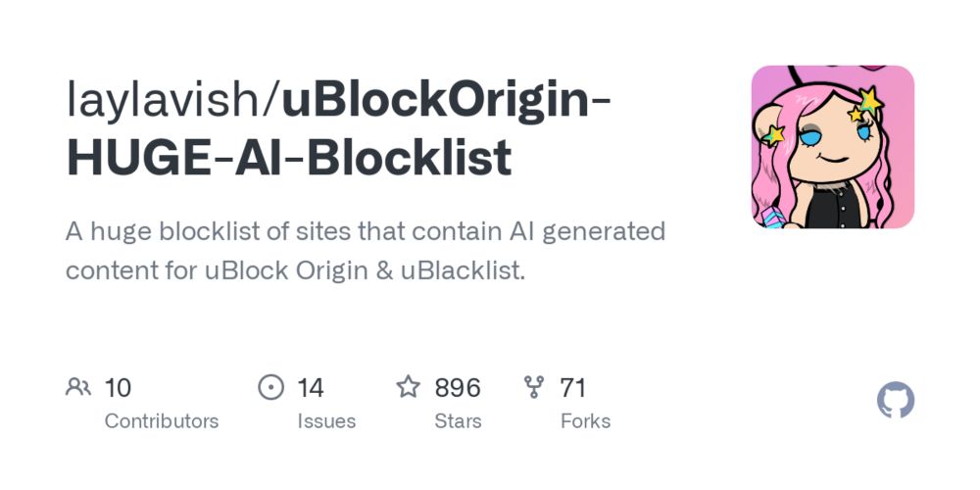Screen dimensions: 980x490
Task: Click description line 'A huge blocklist of sites'
Action: tap(210, 232)
